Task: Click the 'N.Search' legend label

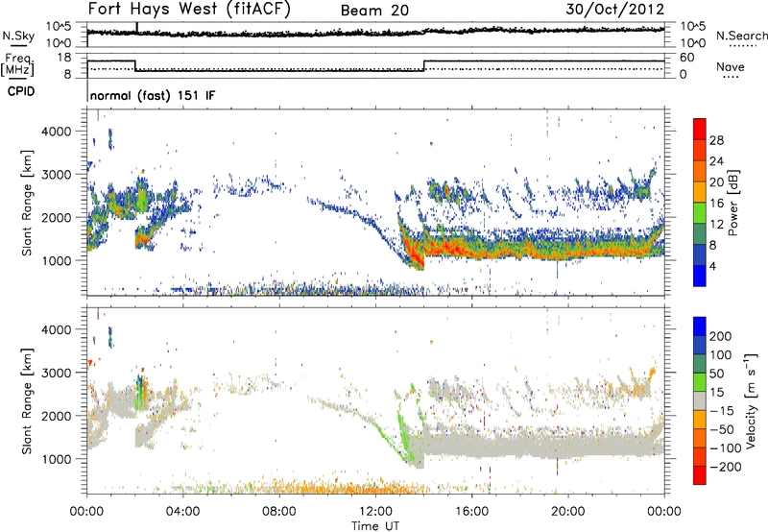Action: tap(741, 36)
